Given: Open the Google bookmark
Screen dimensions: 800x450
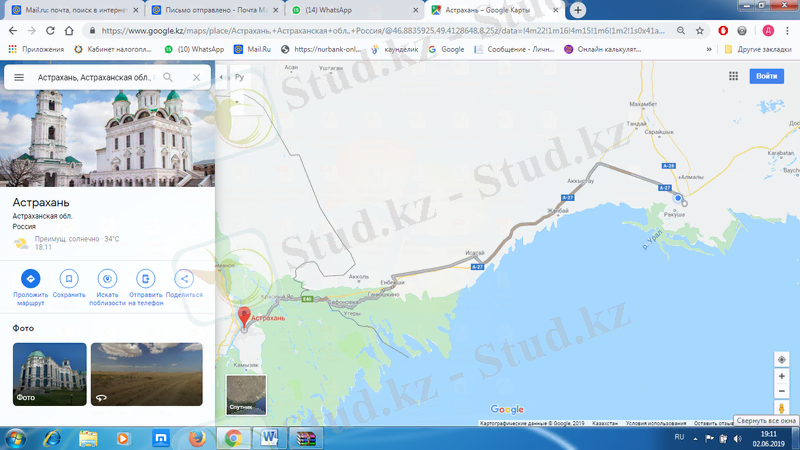Looking at the screenshot, I should [446, 49].
